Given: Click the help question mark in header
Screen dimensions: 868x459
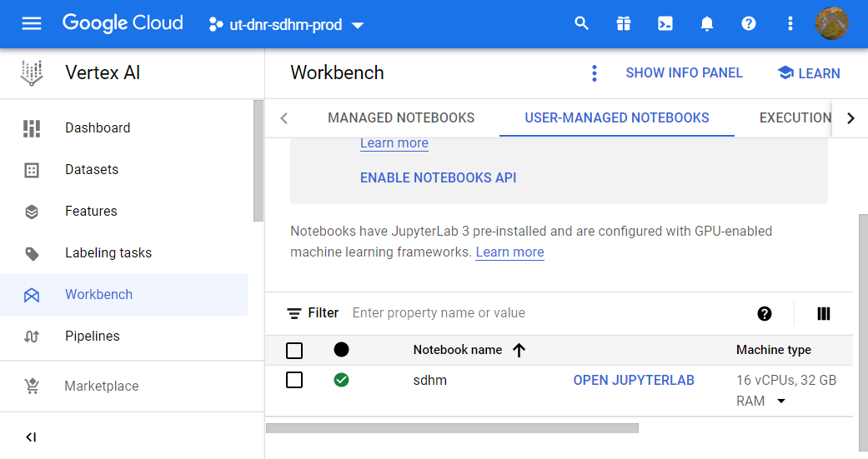Looking at the screenshot, I should [749, 24].
